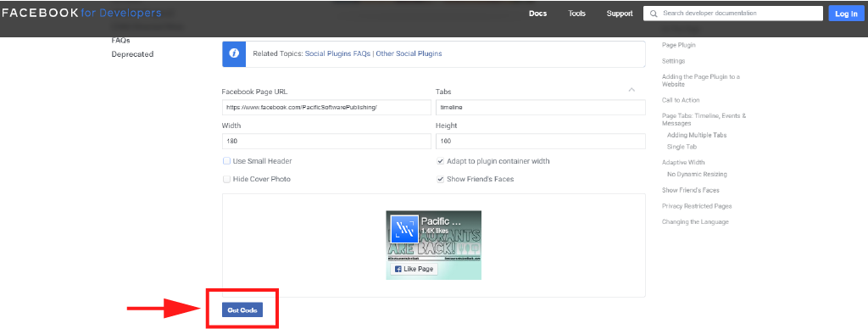Uncheck Show Friend's Faces checkbox

point(441,180)
